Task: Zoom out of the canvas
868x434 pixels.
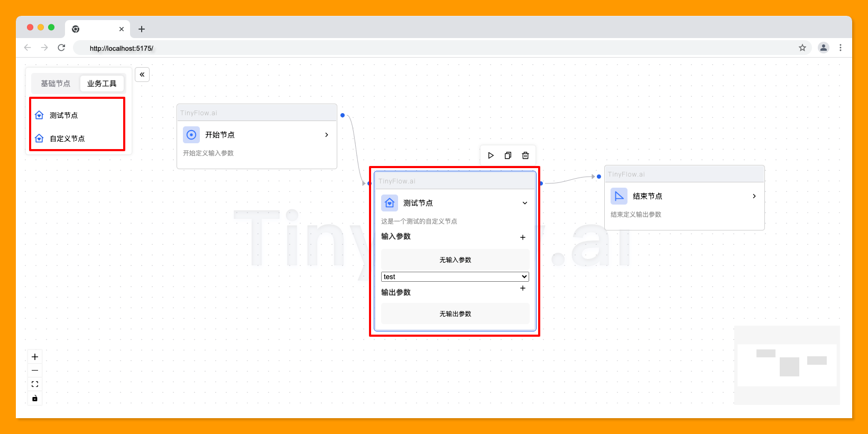Action: pyautogui.click(x=35, y=371)
